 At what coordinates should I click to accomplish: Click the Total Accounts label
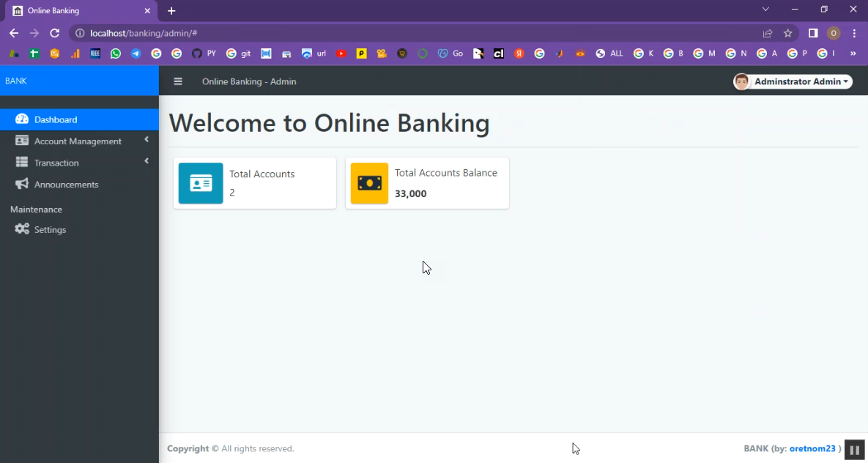coord(261,174)
